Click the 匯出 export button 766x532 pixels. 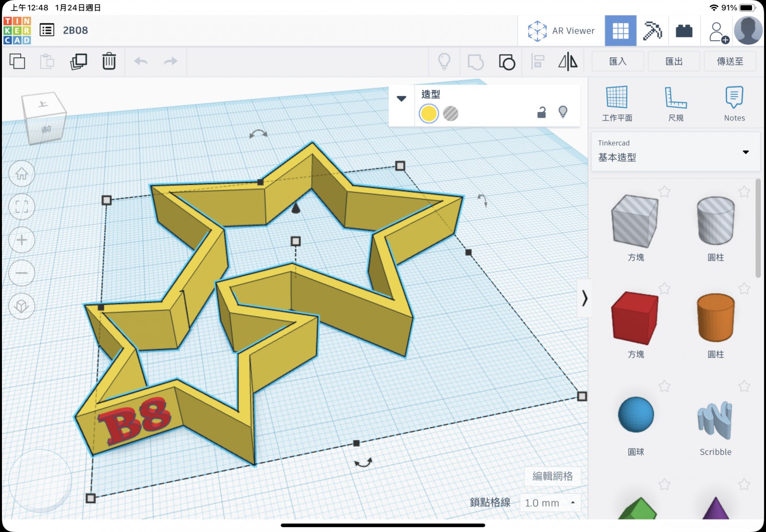(674, 61)
